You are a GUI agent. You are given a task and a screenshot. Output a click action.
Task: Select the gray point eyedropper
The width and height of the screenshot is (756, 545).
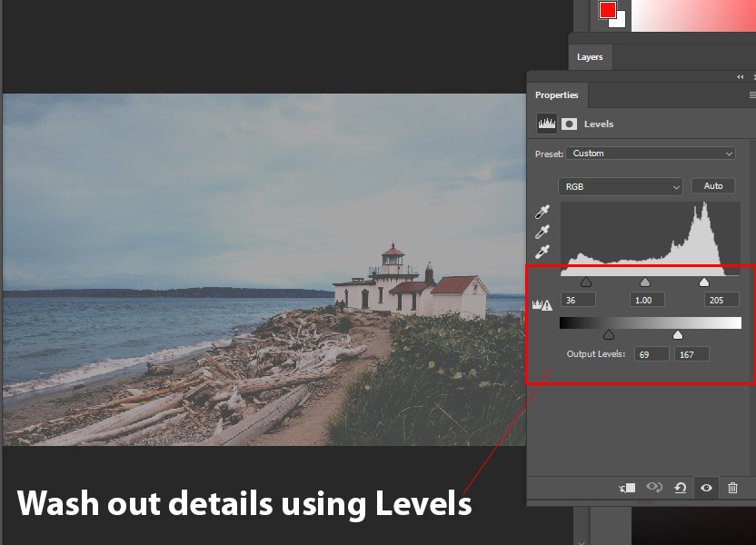click(x=542, y=232)
